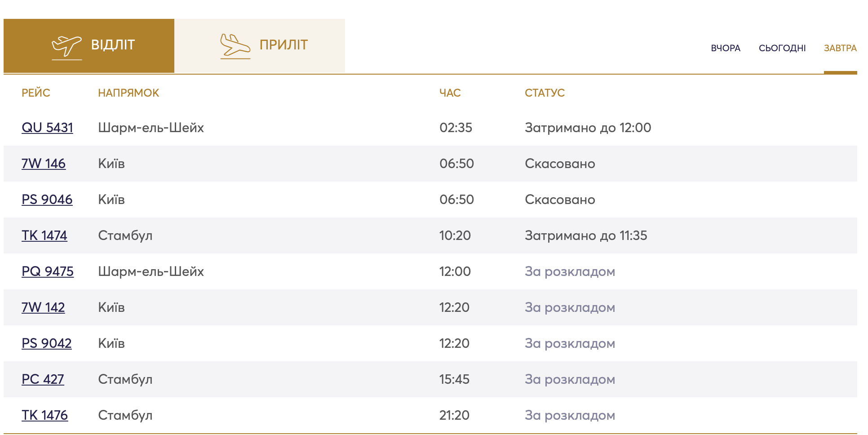The width and height of the screenshot is (868, 435).
Task: Open flight QU 5431 details
Action: pyautogui.click(x=47, y=128)
